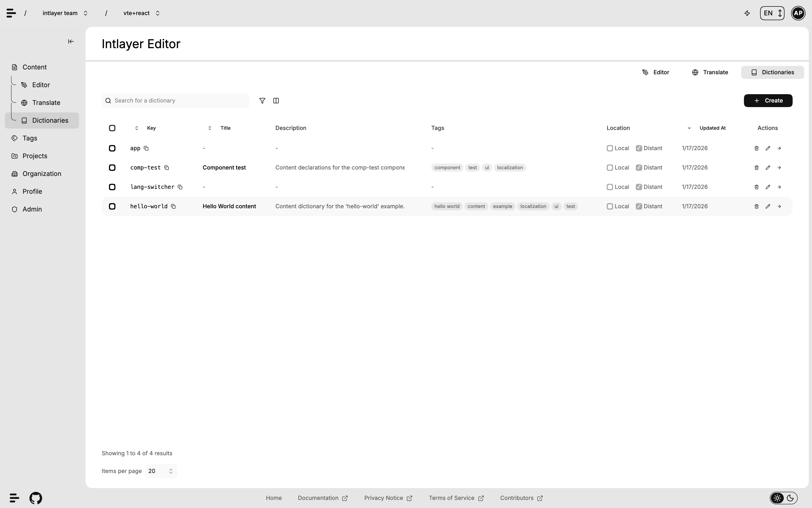Viewport: 812px width, 508px height.
Task: Expand the vte+react project selector
Action: pos(141,13)
